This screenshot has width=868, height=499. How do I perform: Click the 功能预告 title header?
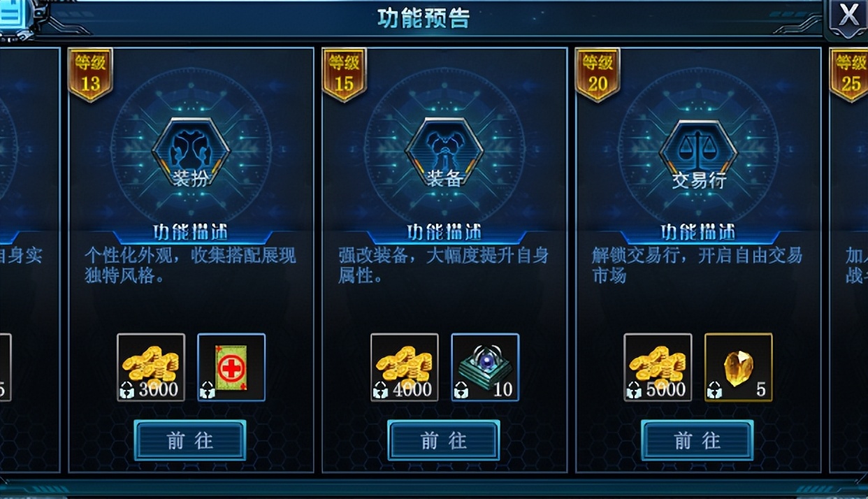click(424, 18)
